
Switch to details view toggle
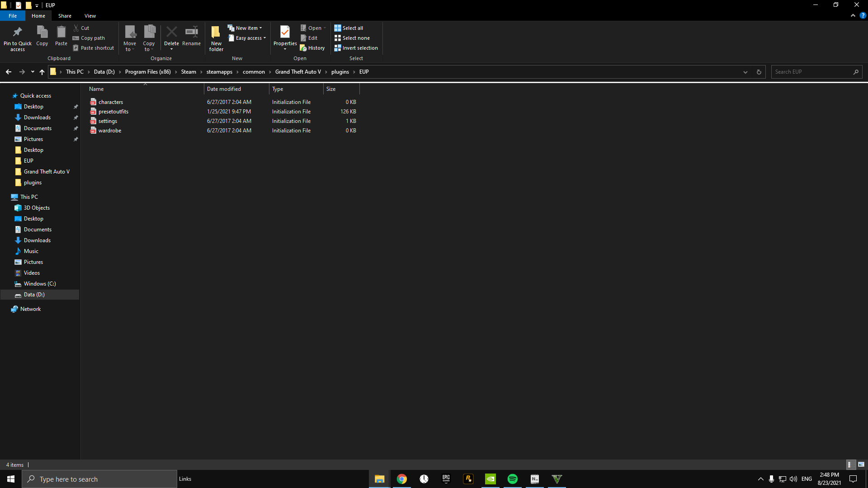849,465
